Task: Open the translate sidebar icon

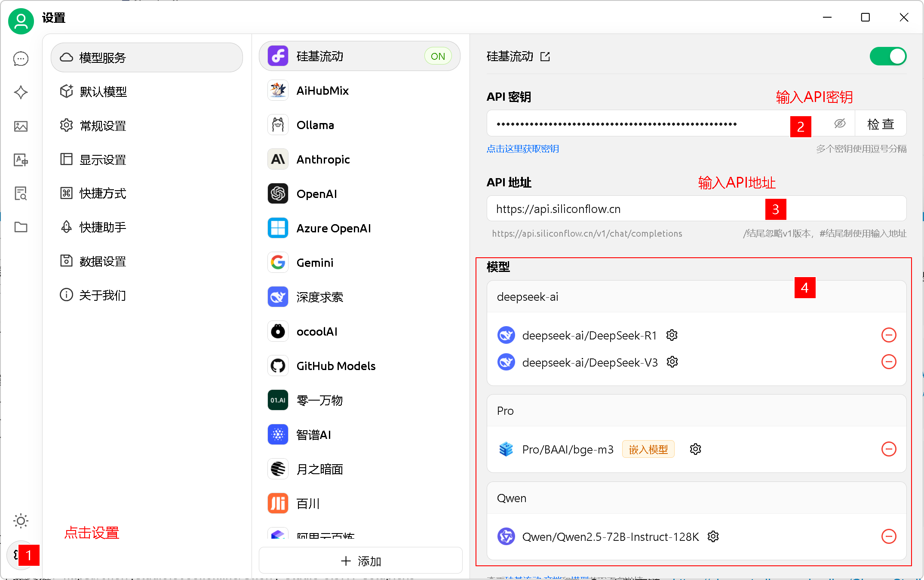Action: click(x=21, y=160)
